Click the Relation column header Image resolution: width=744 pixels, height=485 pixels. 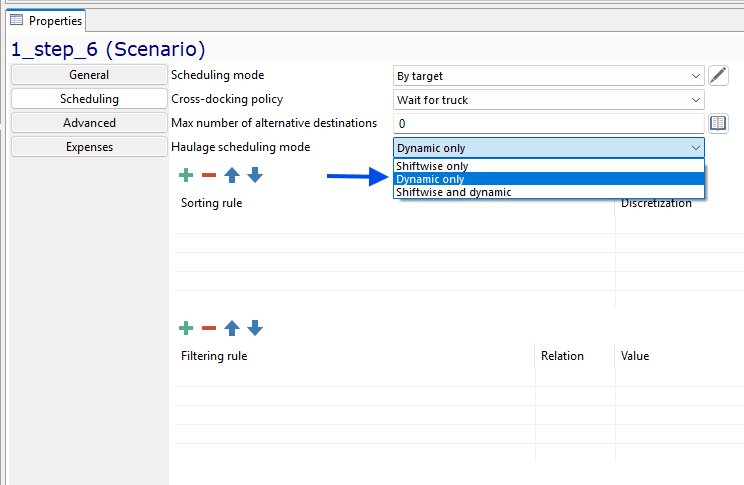[x=562, y=356]
